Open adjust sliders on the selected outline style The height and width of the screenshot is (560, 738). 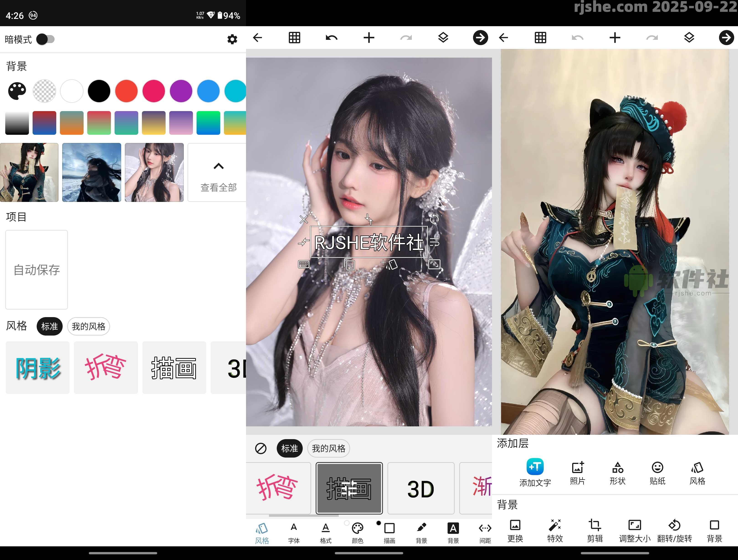[349, 488]
